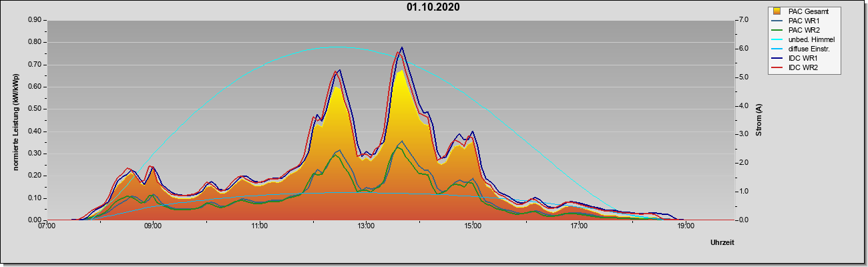Click the 0.90 left axis value

[34, 20]
